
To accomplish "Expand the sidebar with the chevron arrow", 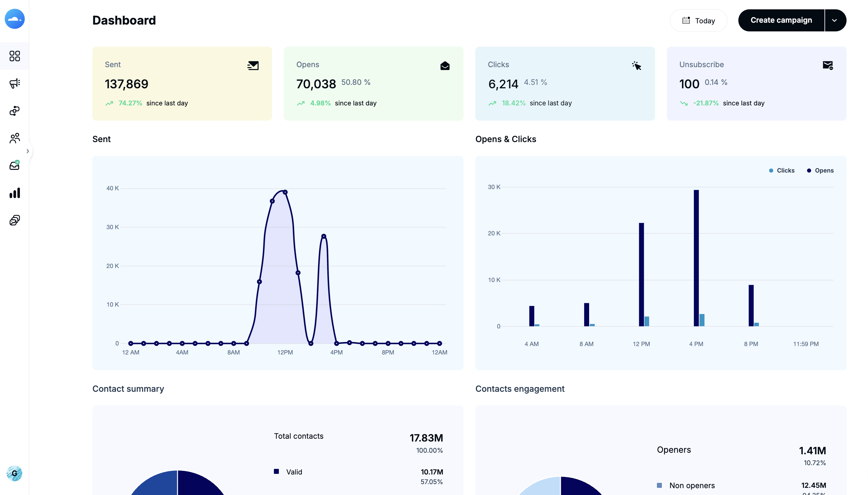I will click(x=28, y=151).
